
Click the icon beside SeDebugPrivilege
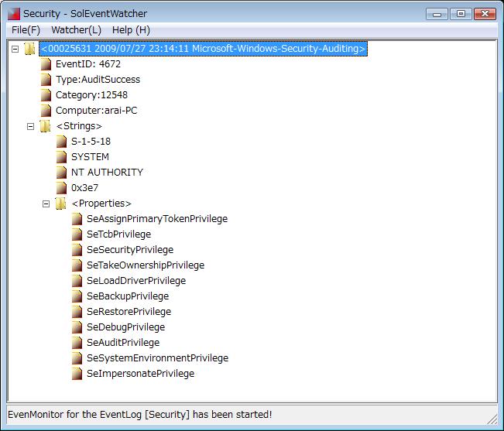(77, 327)
